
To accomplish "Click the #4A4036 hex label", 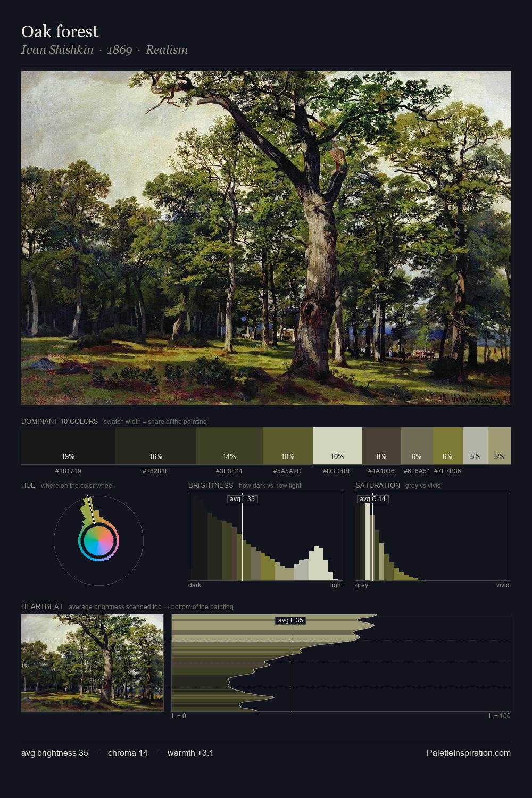I will pos(381,471).
